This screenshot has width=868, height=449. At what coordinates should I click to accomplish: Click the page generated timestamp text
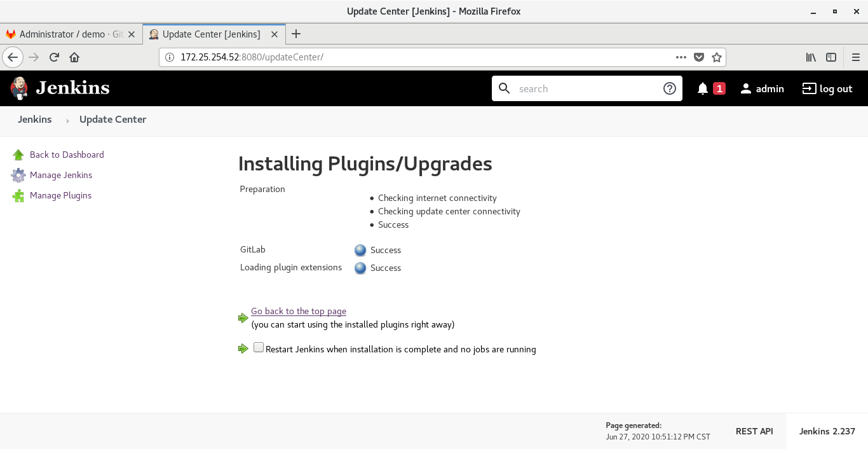658,436
